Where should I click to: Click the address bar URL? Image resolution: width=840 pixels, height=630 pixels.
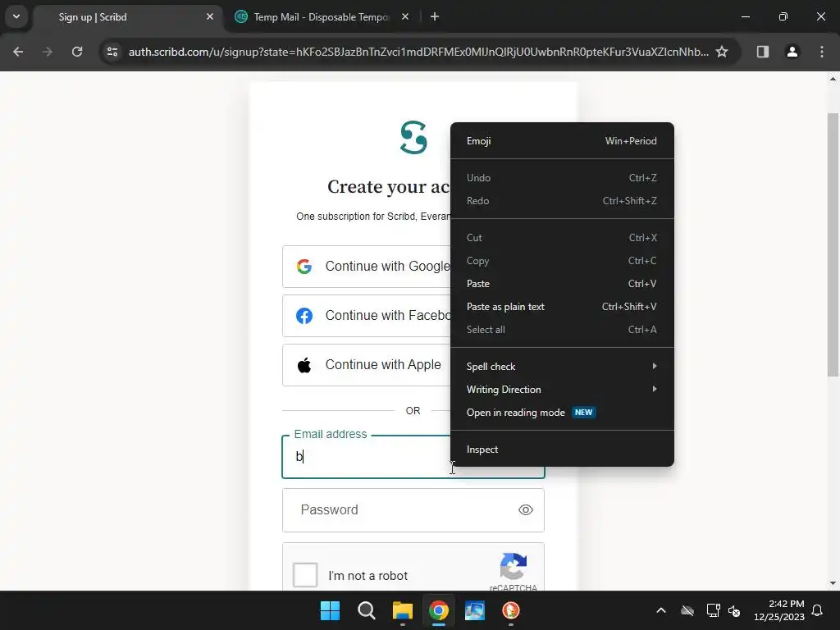[x=418, y=52]
